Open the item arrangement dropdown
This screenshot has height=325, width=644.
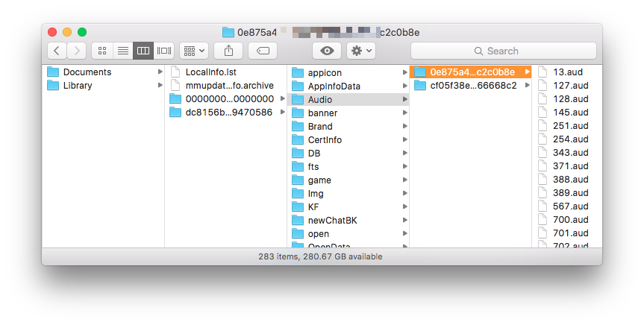(x=193, y=51)
